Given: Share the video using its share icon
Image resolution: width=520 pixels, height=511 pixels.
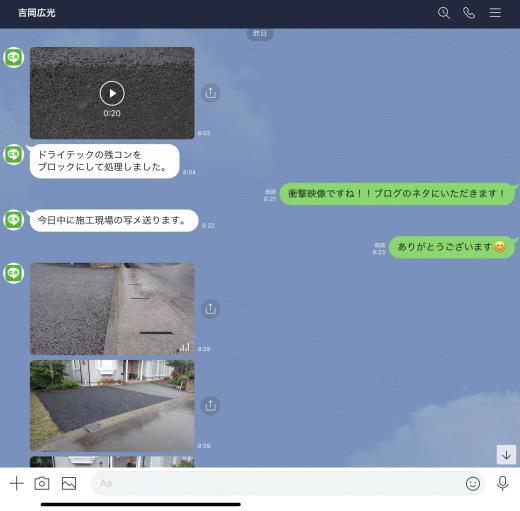Looking at the screenshot, I should (x=210, y=93).
